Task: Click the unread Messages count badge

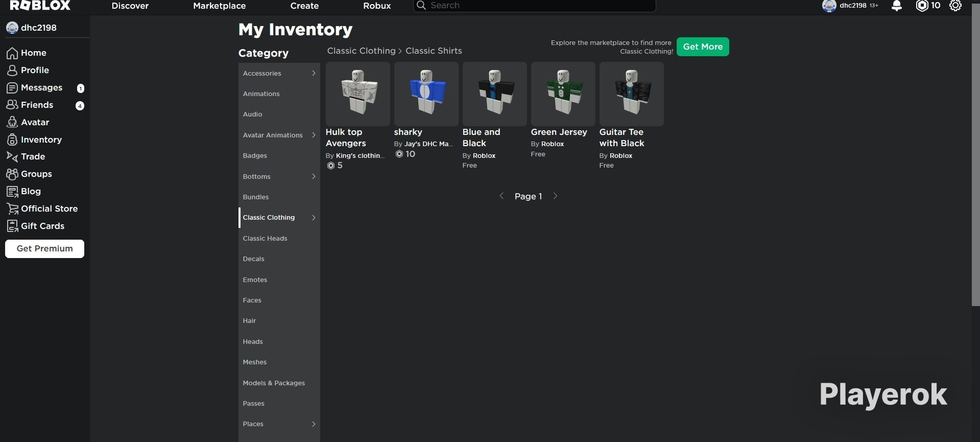Action: pos(80,88)
